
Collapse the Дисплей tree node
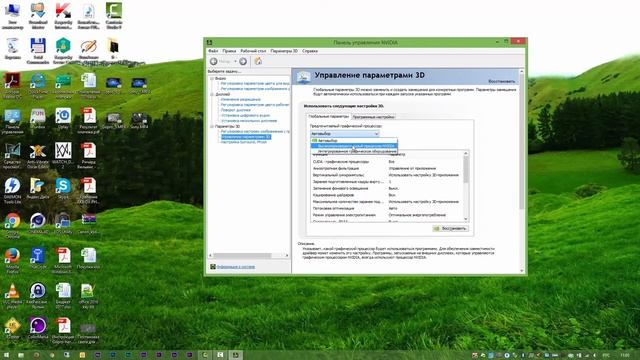pyautogui.click(x=212, y=94)
